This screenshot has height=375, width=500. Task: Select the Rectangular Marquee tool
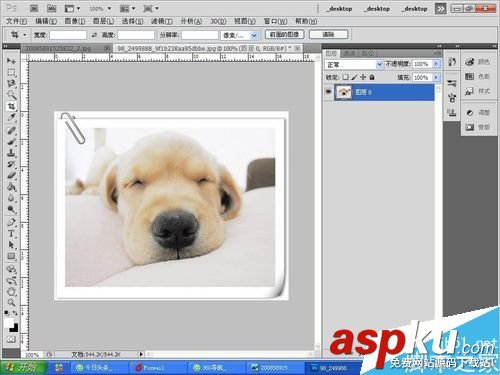coord(11,72)
